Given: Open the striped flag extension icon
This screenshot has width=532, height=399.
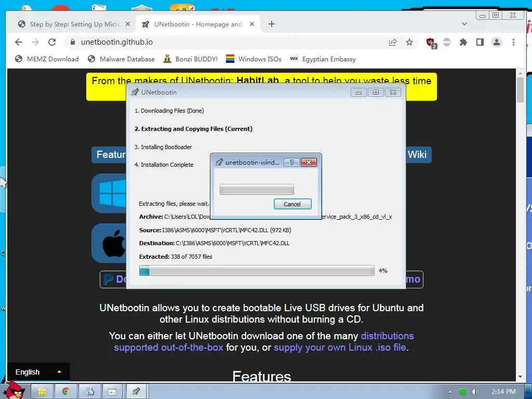Looking at the screenshot, I should tap(447, 42).
